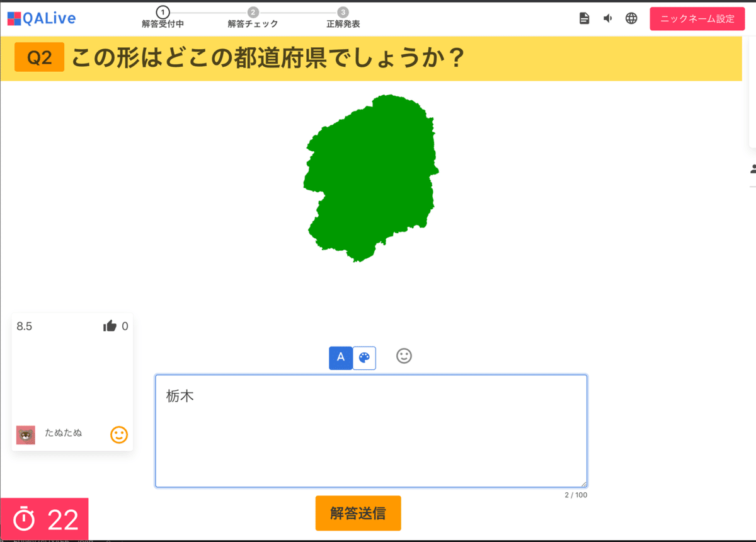The width and height of the screenshot is (756, 542).
Task: Click the stopwatch icon beside the countdown timer
Action: (25, 519)
